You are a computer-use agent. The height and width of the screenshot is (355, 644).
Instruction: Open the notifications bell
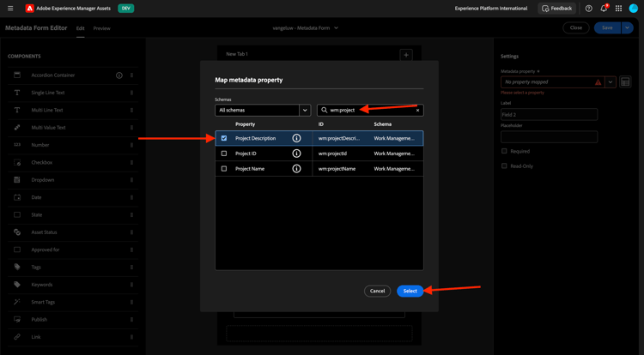(x=604, y=9)
